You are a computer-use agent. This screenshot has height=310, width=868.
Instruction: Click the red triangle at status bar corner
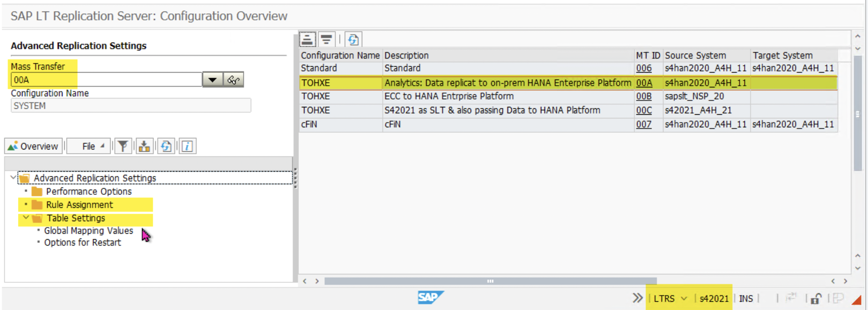(x=857, y=300)
